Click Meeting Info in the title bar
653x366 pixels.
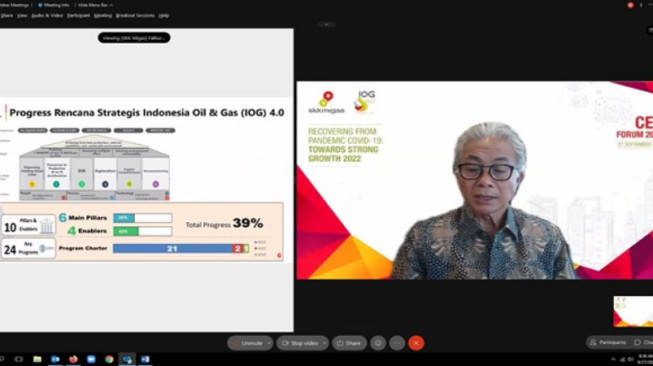point(54,5)
